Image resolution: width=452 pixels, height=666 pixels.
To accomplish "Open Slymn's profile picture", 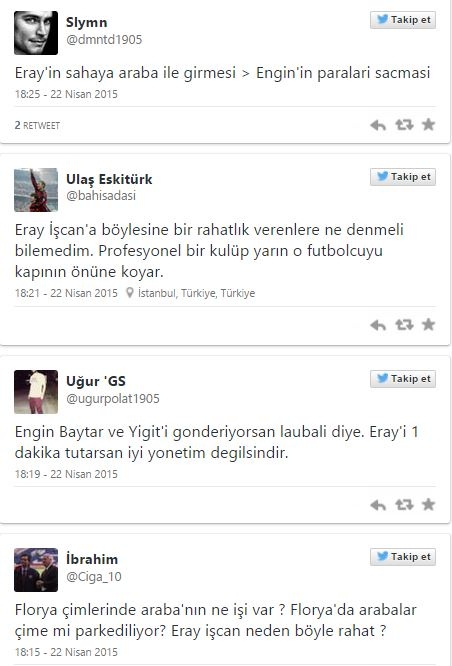I will (x=36, y=33).
